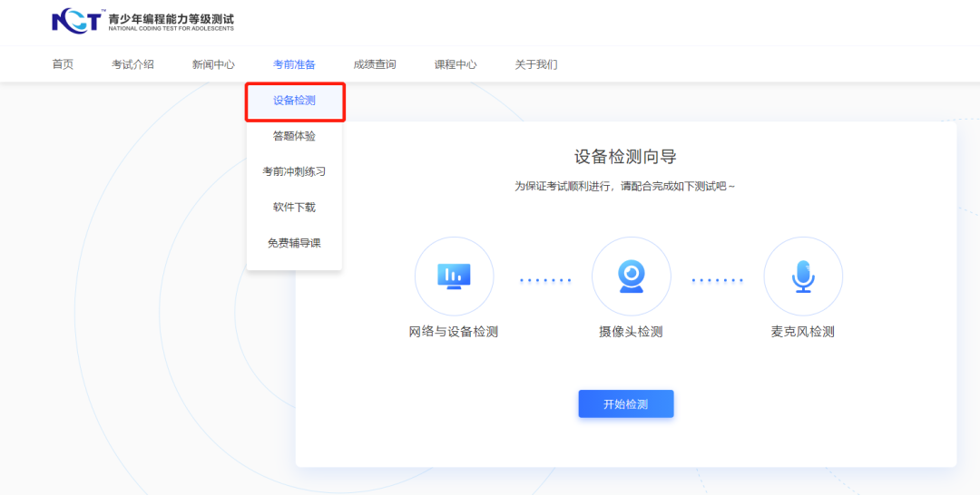This screenshot has height=495, width=980.
Task: Click the camera detection webcam icon
Action: pyautogui.click(x=632, y=276)
